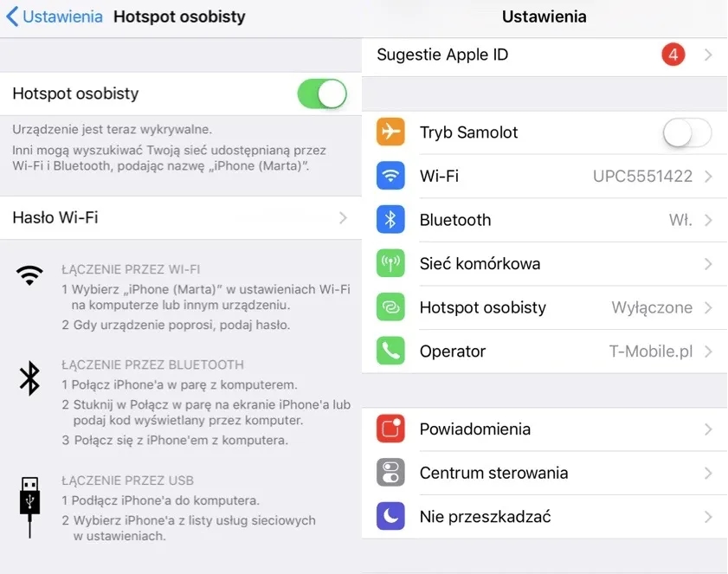Open the Sugestie Apple ID chevron
Screen dimensions: 728x574
[708, 55]
